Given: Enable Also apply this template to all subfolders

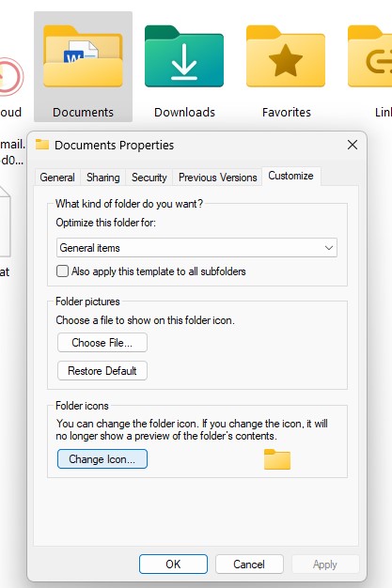Looking at the screenshot, I should [x=62, y=271].
